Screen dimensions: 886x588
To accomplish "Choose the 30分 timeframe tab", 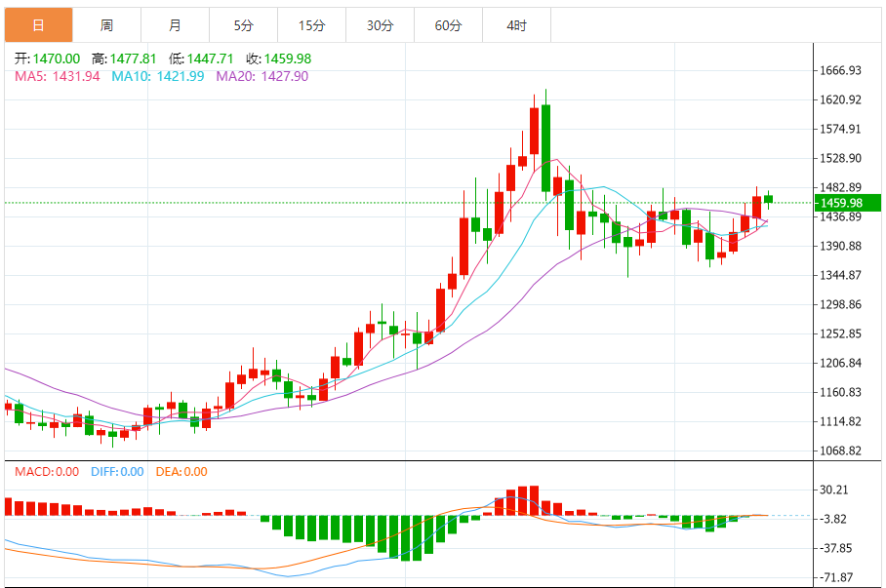I will pos(380,25).
